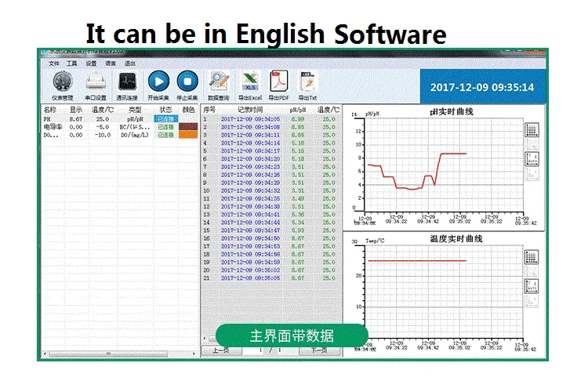
Task: Click the 序号 column header
Action: pyautogui.click(x=209, y=110)
